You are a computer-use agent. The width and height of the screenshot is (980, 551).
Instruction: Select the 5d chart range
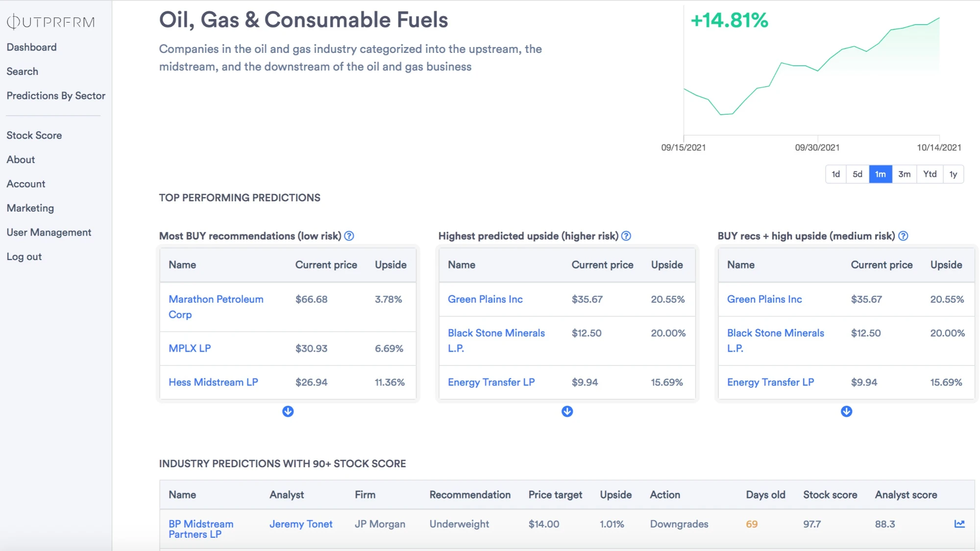[857, 174]
